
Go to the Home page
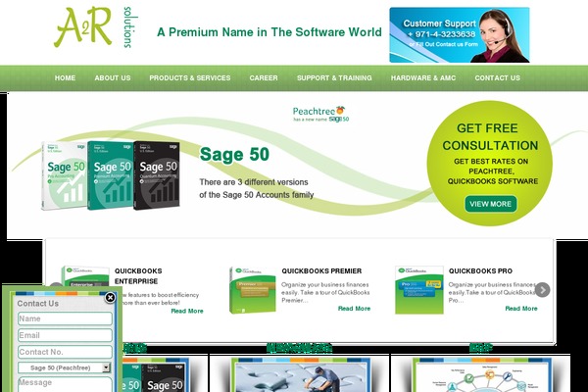pos(65,78)
